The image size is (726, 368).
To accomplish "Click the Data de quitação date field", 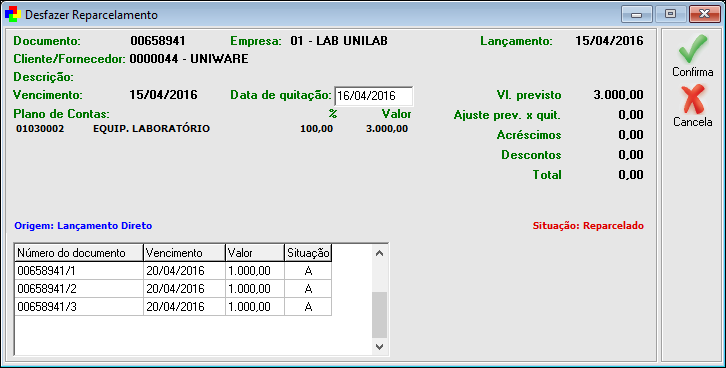I will (x=374, y=96).
